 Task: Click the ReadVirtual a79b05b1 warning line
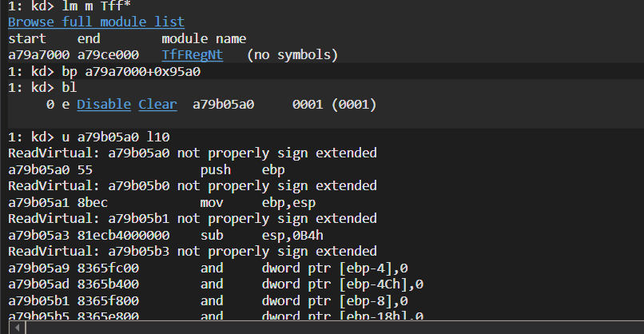click(193, 219)
